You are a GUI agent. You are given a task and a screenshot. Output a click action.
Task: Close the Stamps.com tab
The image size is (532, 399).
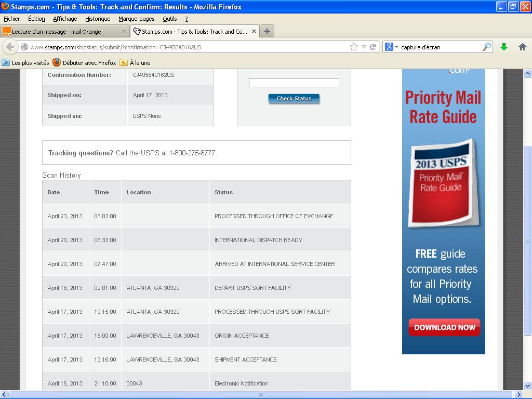point(254,31)
